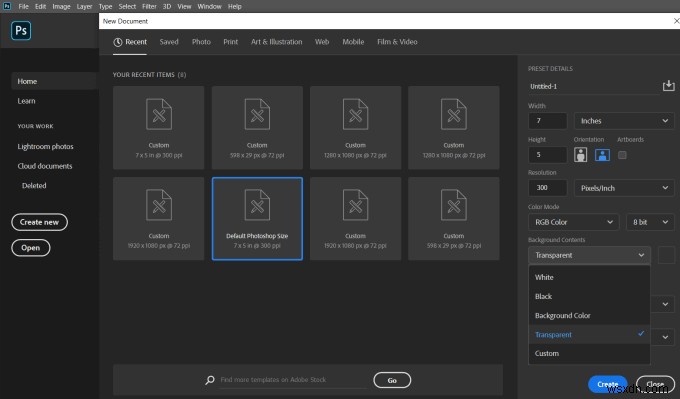Switch to the Saved tab
Image resolution: width=680 pixels, height=399 pixels.
pyautogui.click(x=169, y=42)
